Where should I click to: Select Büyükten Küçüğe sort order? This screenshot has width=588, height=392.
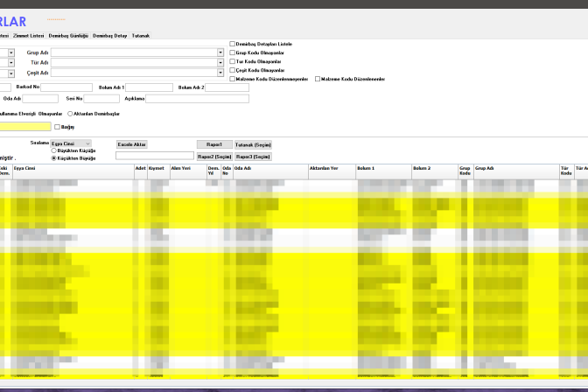(53, 150)
